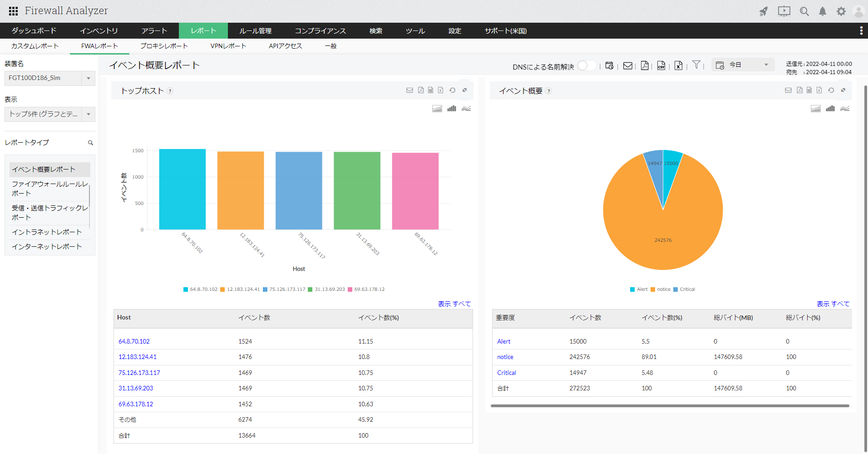Open the alerts bell icon

click(x=823, y=11)
